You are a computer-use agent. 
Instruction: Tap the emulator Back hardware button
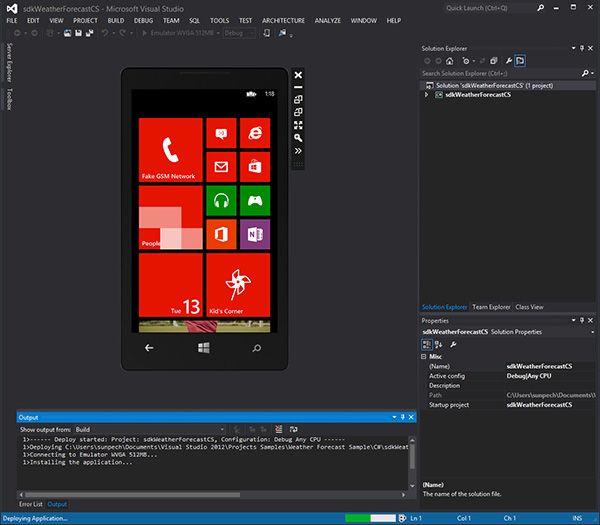[149, 347]
